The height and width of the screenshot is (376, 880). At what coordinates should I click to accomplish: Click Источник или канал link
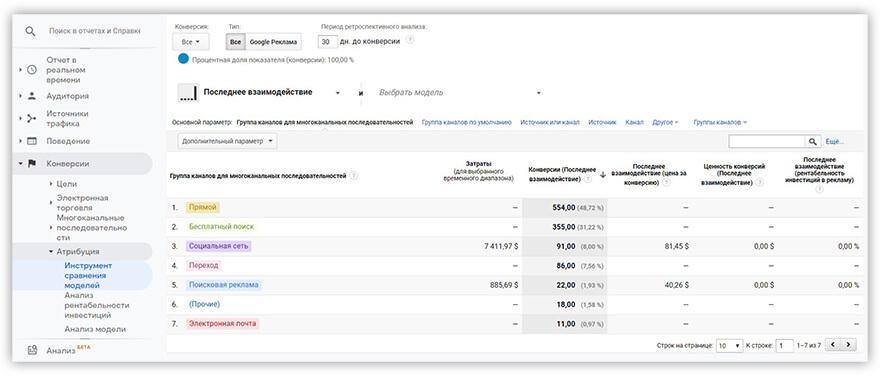(x=550, y=122)
